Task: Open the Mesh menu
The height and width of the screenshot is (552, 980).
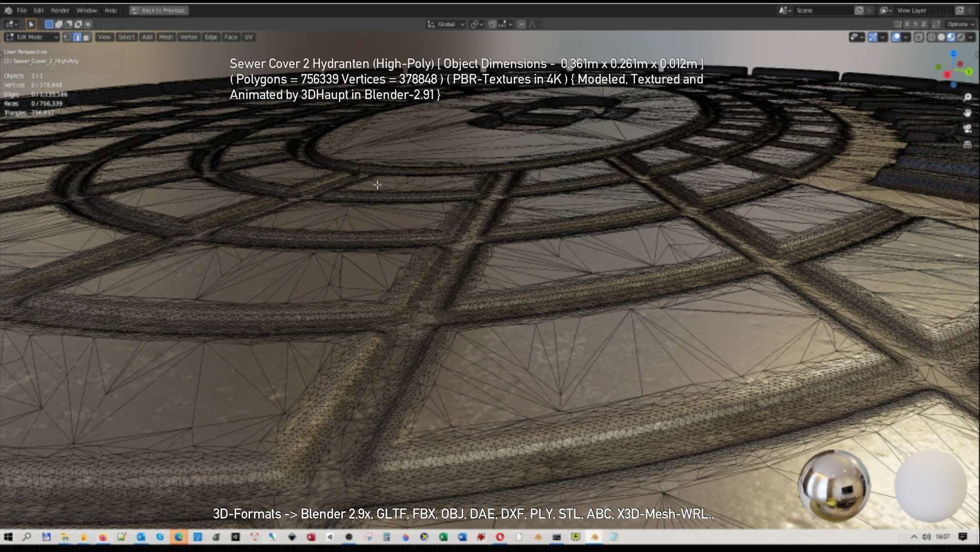Action: 166,37
